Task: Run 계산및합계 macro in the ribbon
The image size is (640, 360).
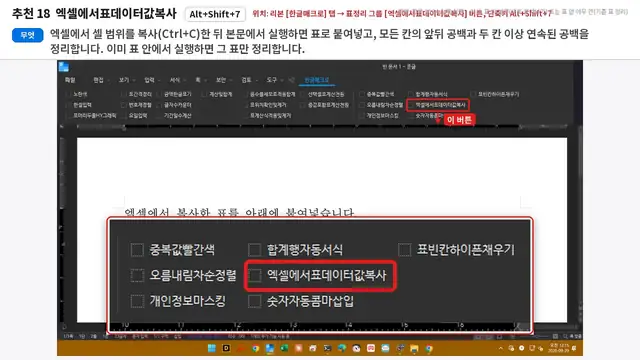Action: pyautogui.click(x=217, y=94)
